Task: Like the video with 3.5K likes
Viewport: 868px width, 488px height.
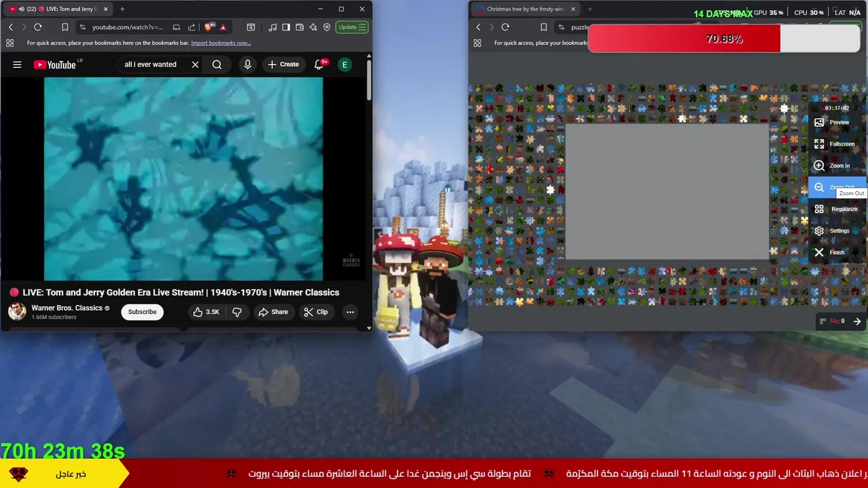Action: 205,312
